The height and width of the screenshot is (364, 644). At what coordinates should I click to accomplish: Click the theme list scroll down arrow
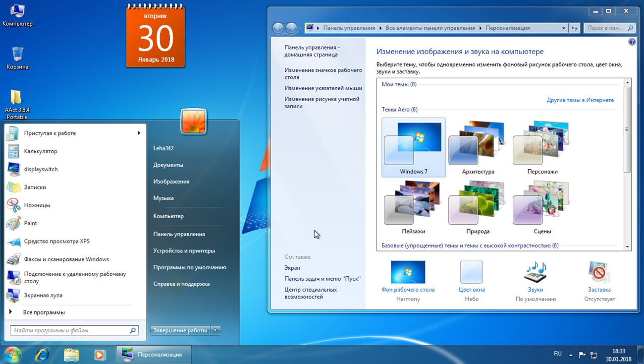tap(628, 246)
